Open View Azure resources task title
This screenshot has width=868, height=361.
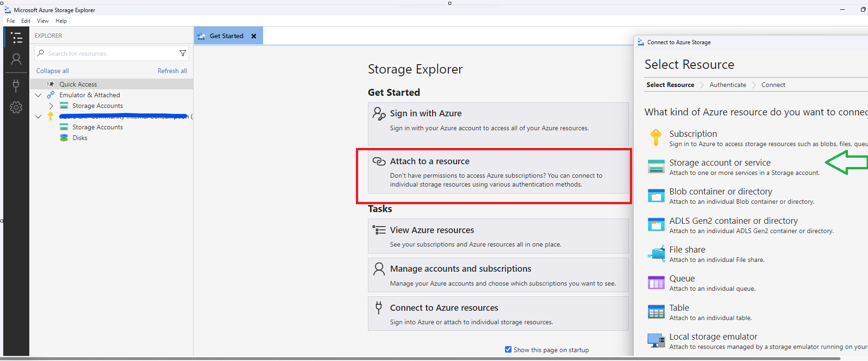click(432, 230)
